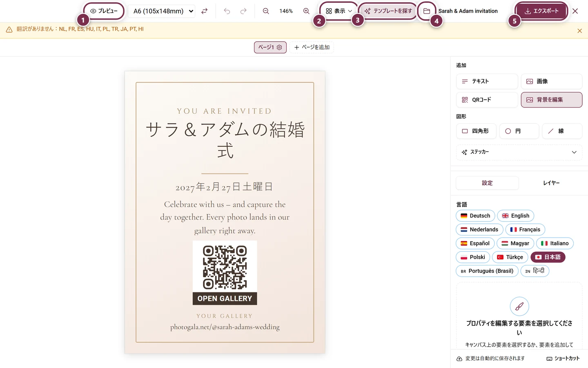This screenshot has width=588, height=368.
Task: Open page settings gear on ページ1
Action: tap(279, 47)
